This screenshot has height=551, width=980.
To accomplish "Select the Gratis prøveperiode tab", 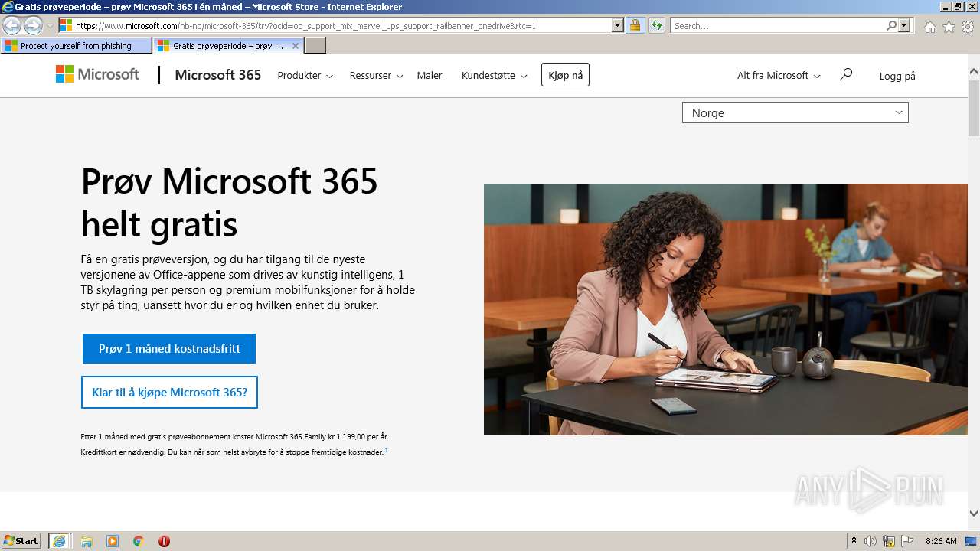I will tap(228, 46).
